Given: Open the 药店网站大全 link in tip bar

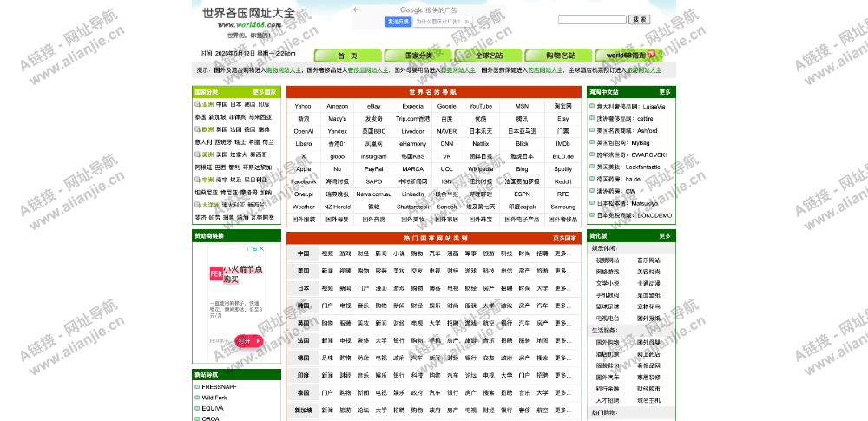Looking at the screenshot, I should (x=545, y=70).
